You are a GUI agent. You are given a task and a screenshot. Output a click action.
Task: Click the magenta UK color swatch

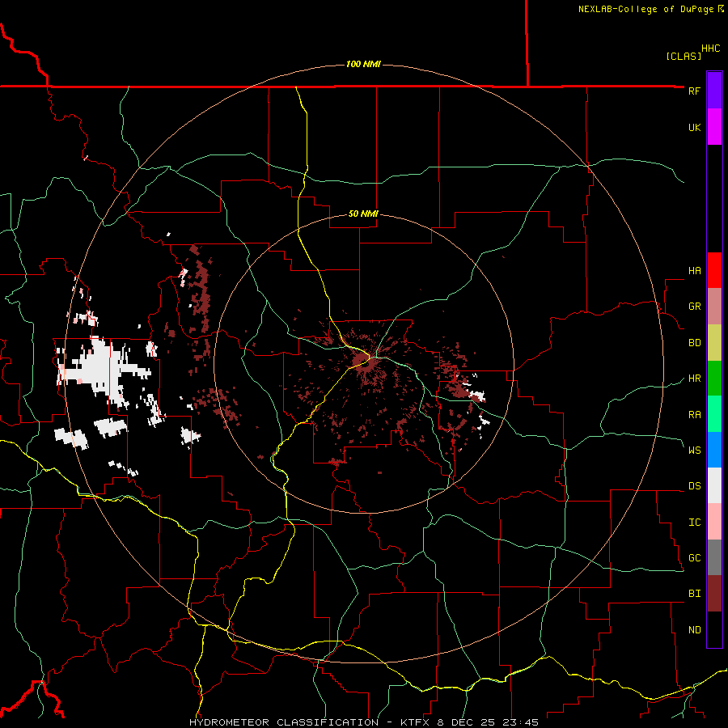tap(714, 127)
